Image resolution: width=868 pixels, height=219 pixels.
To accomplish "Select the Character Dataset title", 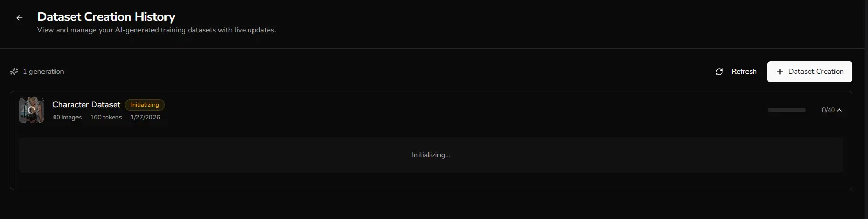I will click(86, 105).
